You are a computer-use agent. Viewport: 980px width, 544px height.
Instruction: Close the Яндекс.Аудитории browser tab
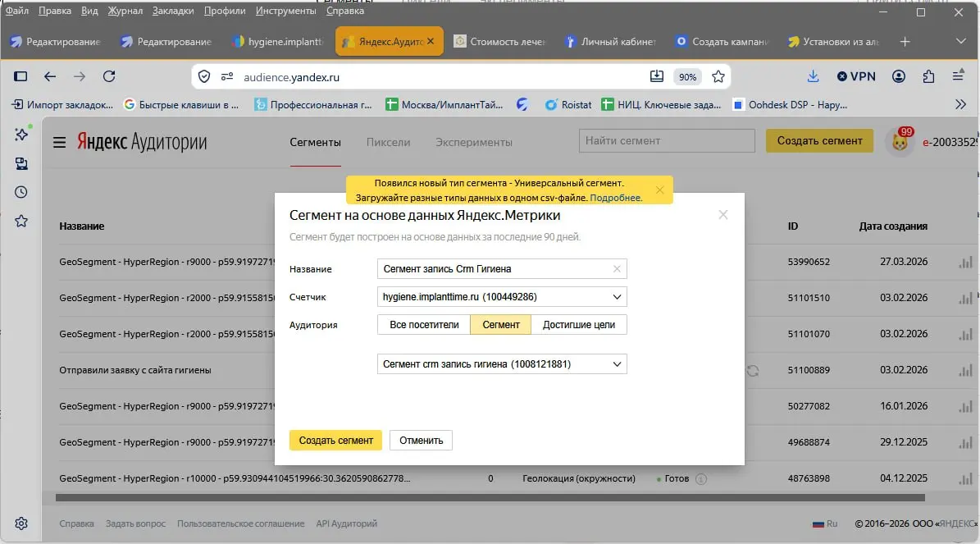[x=431, y=41]
